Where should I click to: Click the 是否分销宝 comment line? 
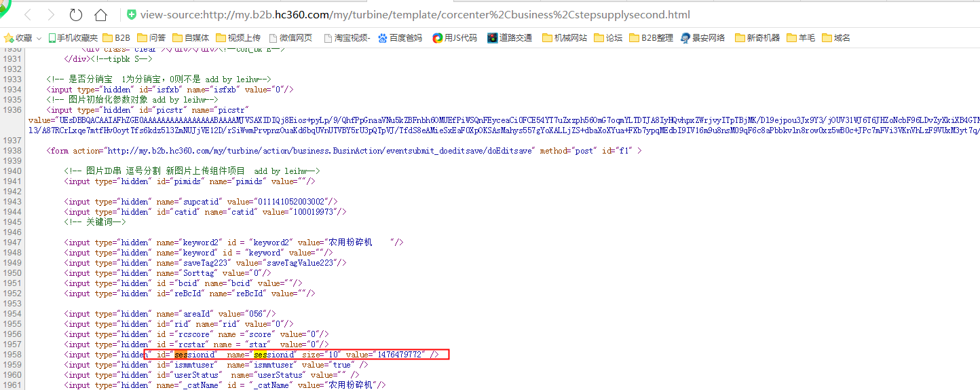[159, 79]
